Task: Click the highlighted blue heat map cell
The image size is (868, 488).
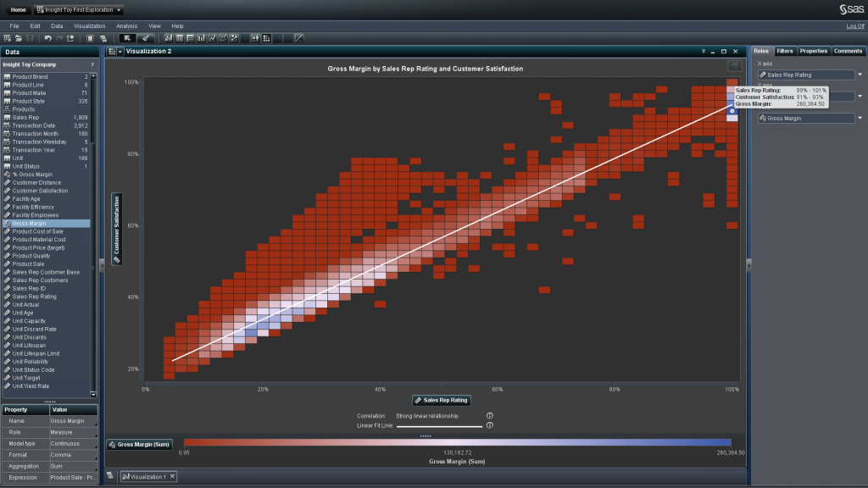Action: pyautogui.click(x=732, y=111)
